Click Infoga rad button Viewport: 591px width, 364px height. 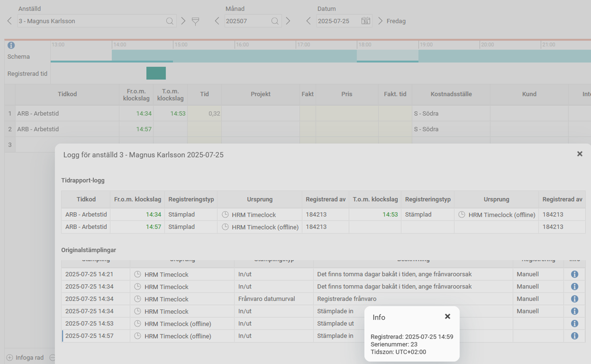tap(25, 357)
